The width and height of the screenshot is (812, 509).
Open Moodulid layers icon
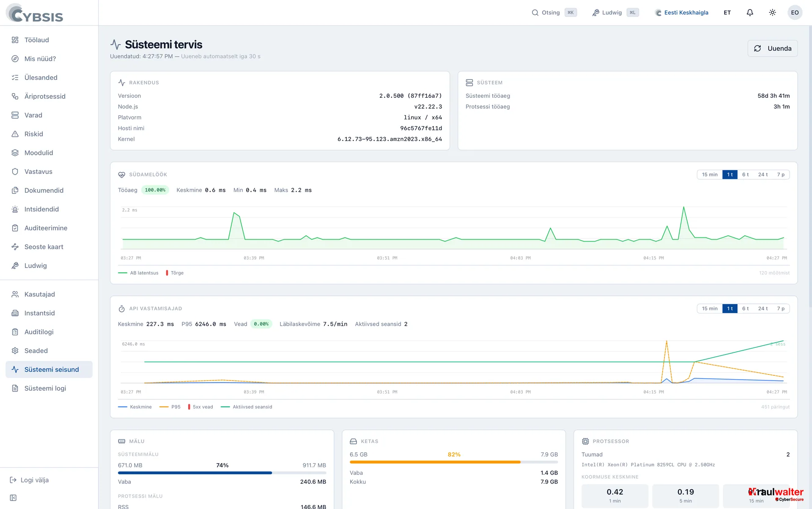(x=15, y=153)
